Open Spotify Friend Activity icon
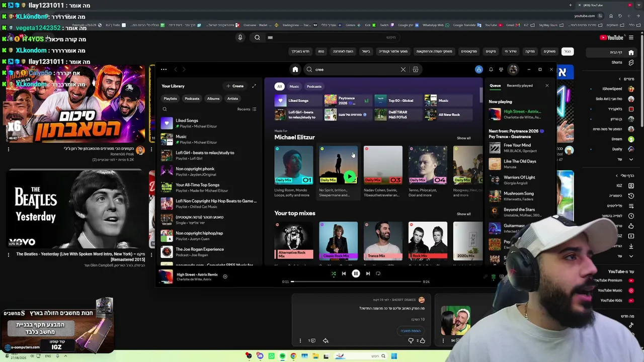The width and height of the screenshot is (644, 362). [x=501, y=69]
